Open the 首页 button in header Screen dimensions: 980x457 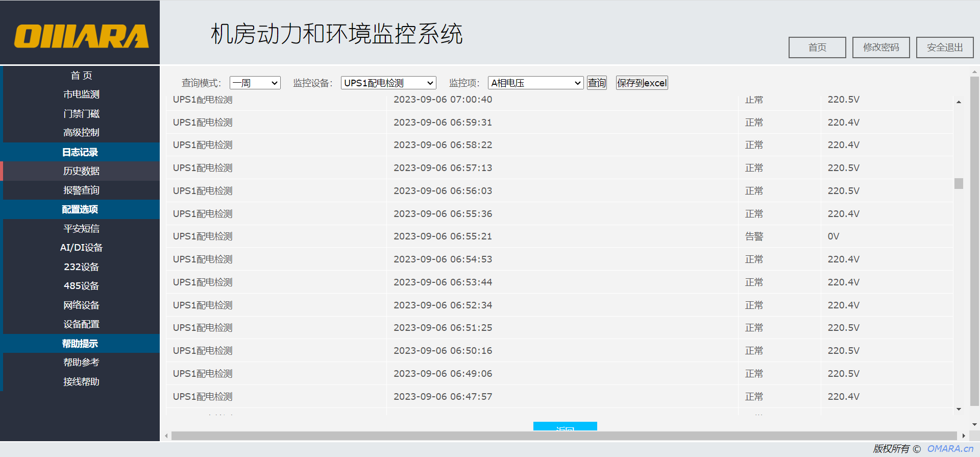pyautogui.click(x=817, y=47)
